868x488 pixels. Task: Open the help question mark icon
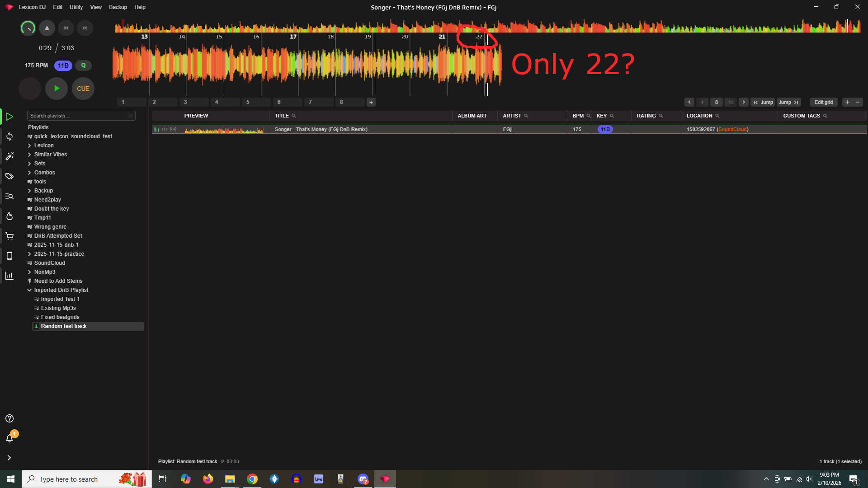(9, 418)
